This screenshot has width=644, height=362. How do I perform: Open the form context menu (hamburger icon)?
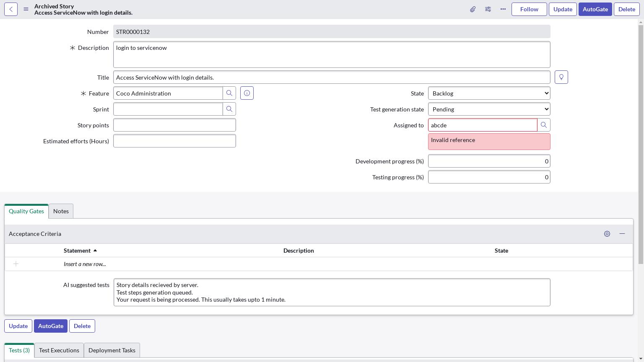point(26,9)
